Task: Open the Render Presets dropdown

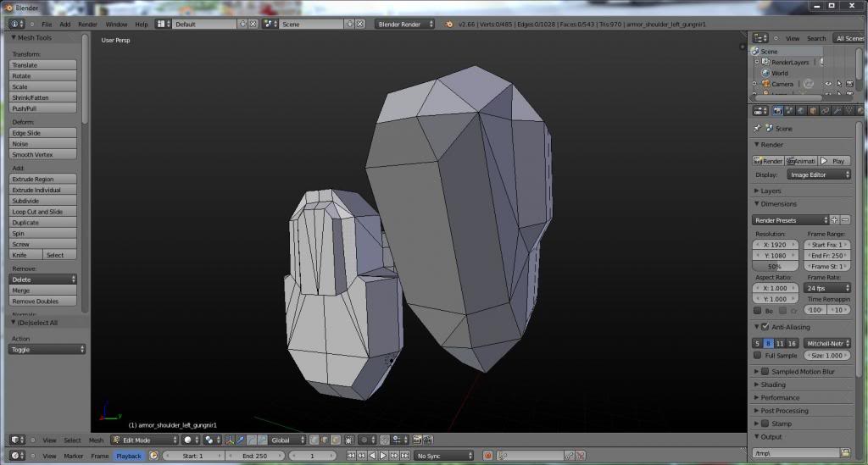Action: tap(791, 220)
